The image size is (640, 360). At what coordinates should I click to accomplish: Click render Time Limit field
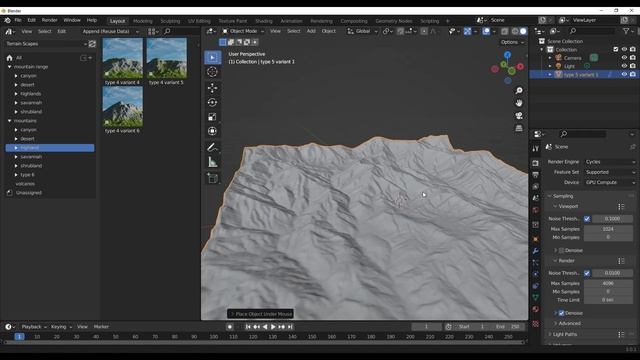[608, 300]
